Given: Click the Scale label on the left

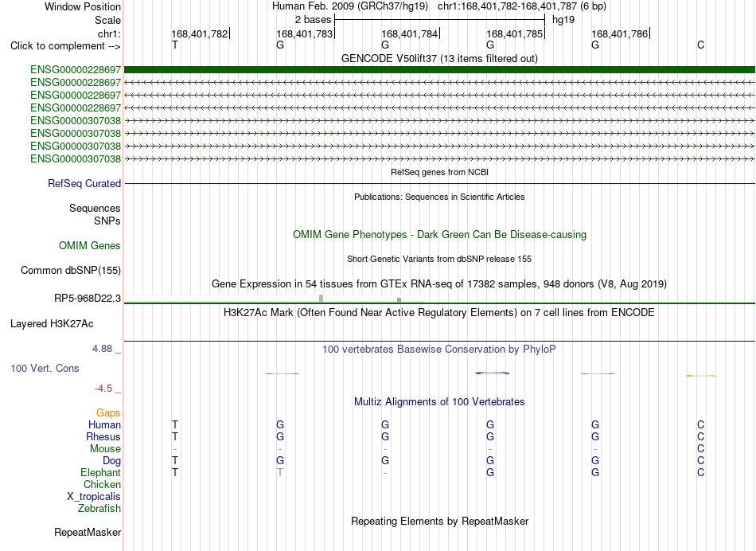Looking at the screenshot, I should tap(107, 20).
